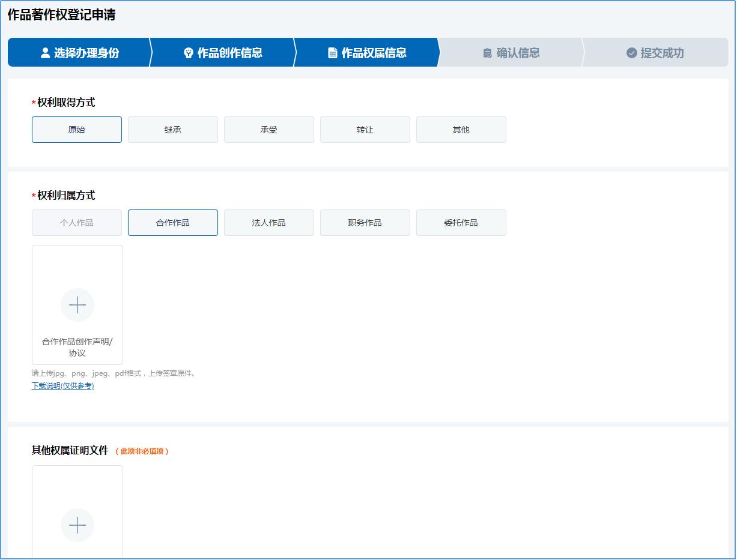737x560 pixels.
Task: Choose 法人作品 as the ownership type
Action: point(268,223)
